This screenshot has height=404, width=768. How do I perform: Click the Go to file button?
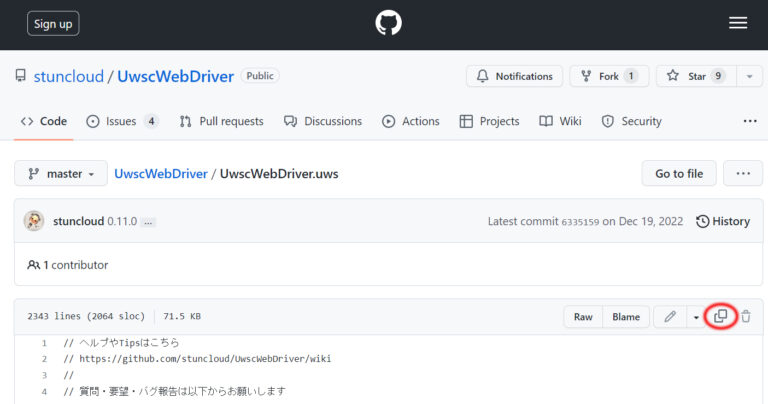[x=678, y=173]
